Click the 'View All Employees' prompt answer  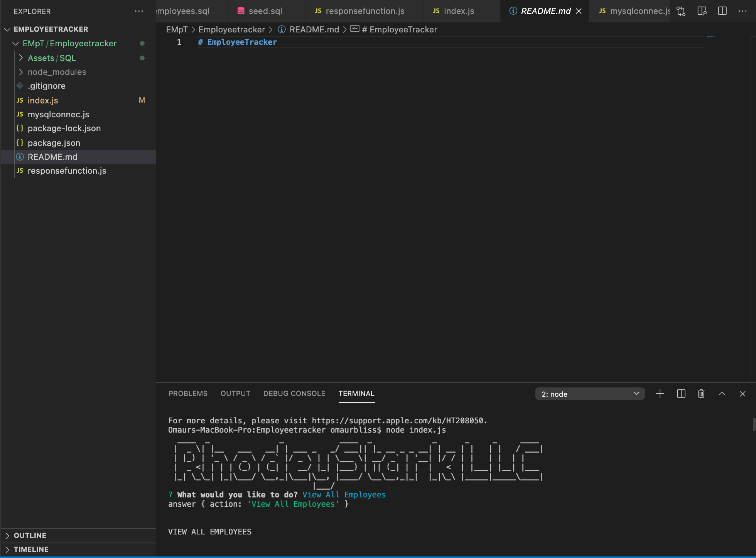click(x=344, y=495)
